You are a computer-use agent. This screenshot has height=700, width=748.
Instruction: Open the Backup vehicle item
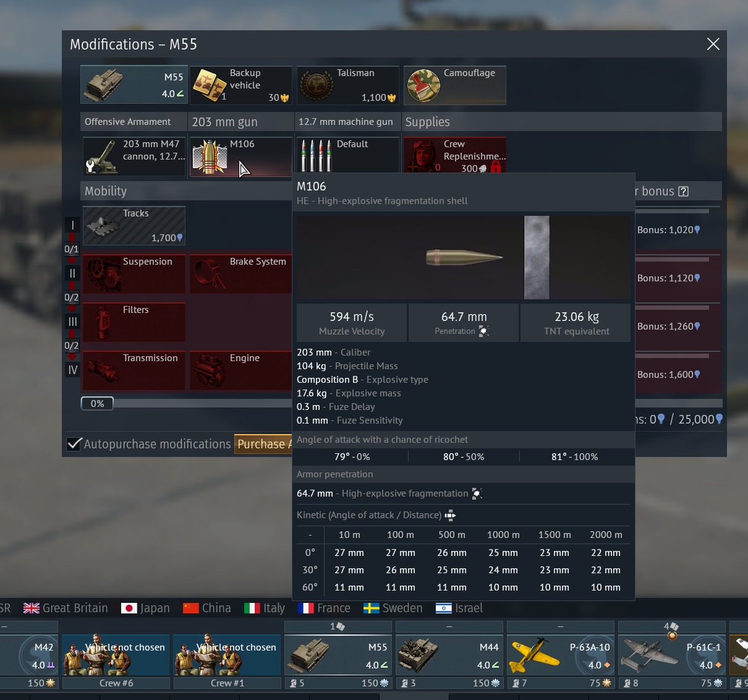point(241,85)
